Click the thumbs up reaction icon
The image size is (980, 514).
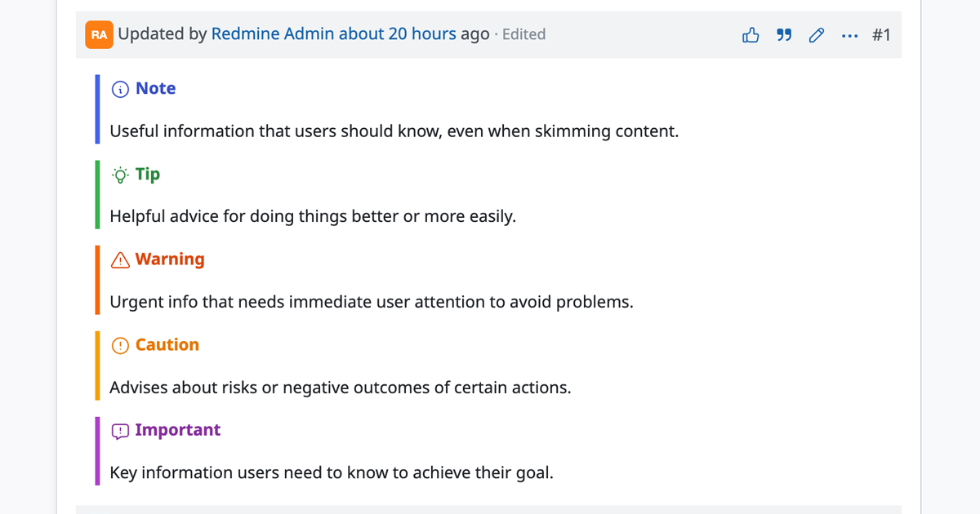coord(750,34)
